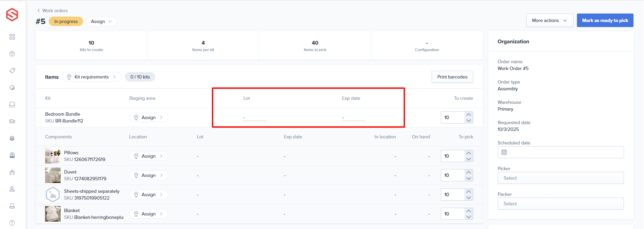Click the Duvet product thumbnail

point(53,175)
